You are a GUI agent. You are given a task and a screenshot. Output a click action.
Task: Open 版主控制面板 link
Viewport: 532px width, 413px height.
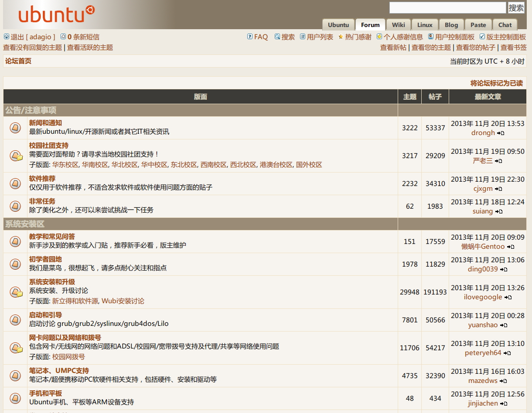(506, 37)
